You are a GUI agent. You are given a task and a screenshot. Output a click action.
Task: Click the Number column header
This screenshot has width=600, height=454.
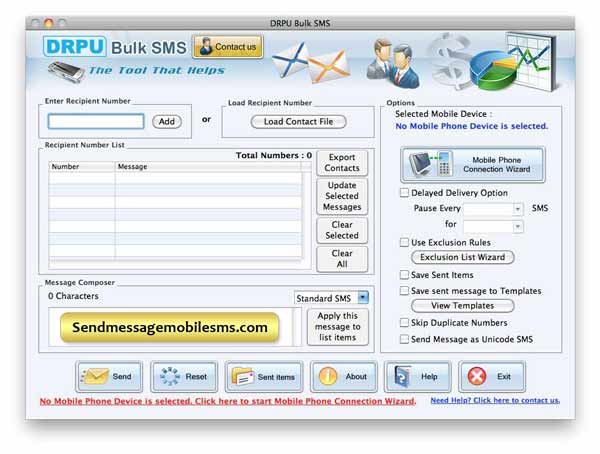click(82, 167)
